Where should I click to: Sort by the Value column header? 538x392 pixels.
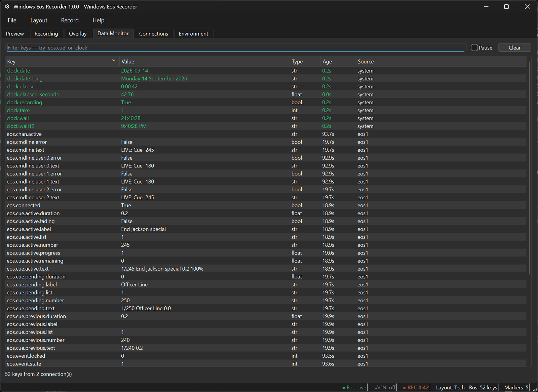pos(204,62)
